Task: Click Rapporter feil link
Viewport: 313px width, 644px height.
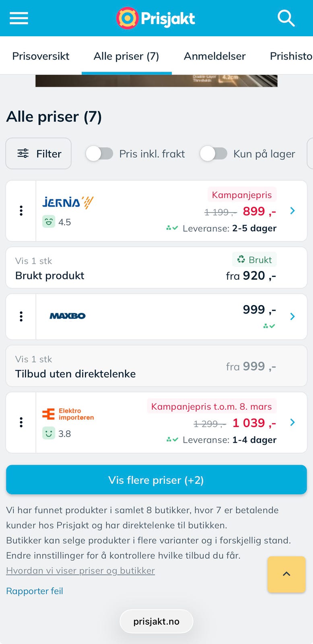Action: (x=35, y=591)
